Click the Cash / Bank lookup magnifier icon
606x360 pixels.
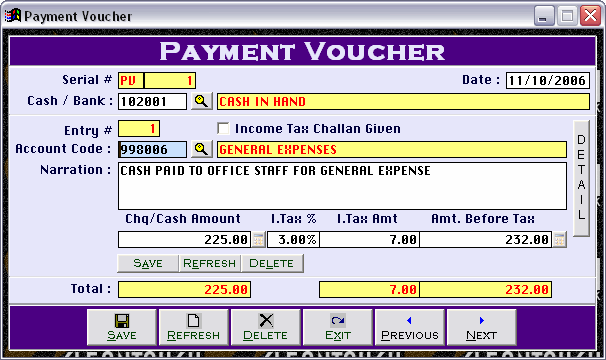point(201,101)
